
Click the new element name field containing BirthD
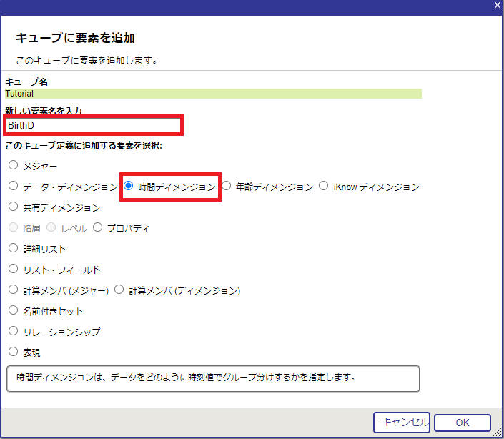click(93, 125)
